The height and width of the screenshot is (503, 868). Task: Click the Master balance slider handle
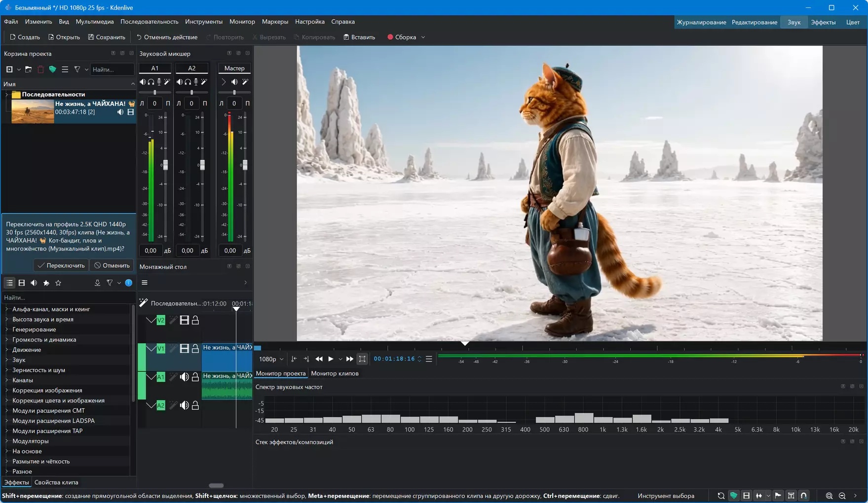tap(234, 92)
